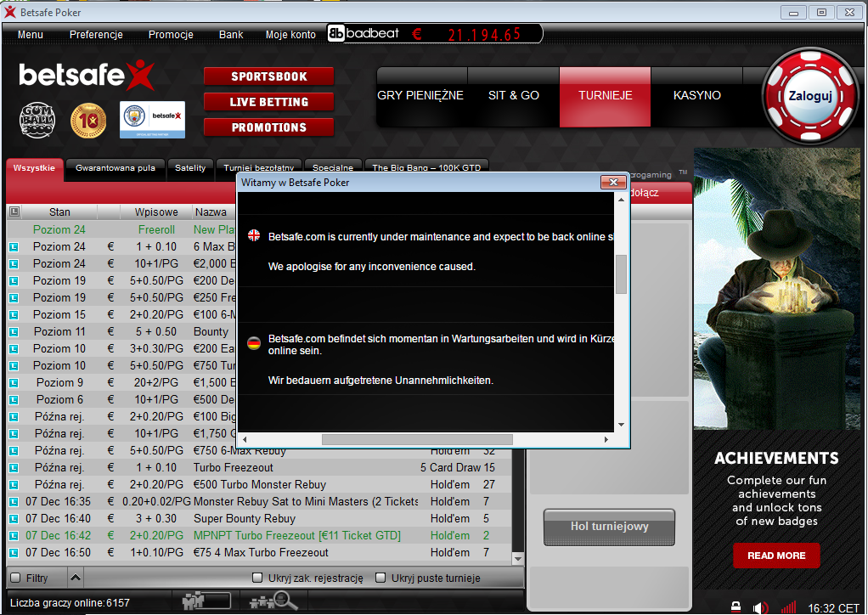Select the MPNPT Turbo Freezeout tournament row
Screen dimensions: 868x615
(259, 536)
